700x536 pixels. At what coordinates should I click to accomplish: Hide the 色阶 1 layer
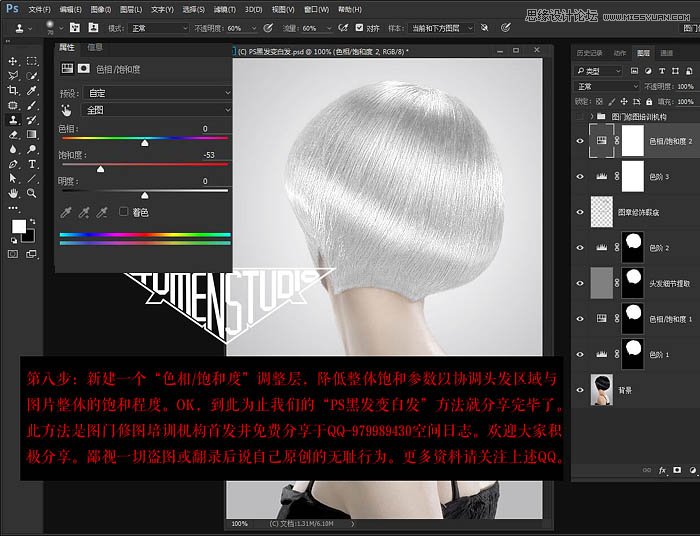pos(580,354)
